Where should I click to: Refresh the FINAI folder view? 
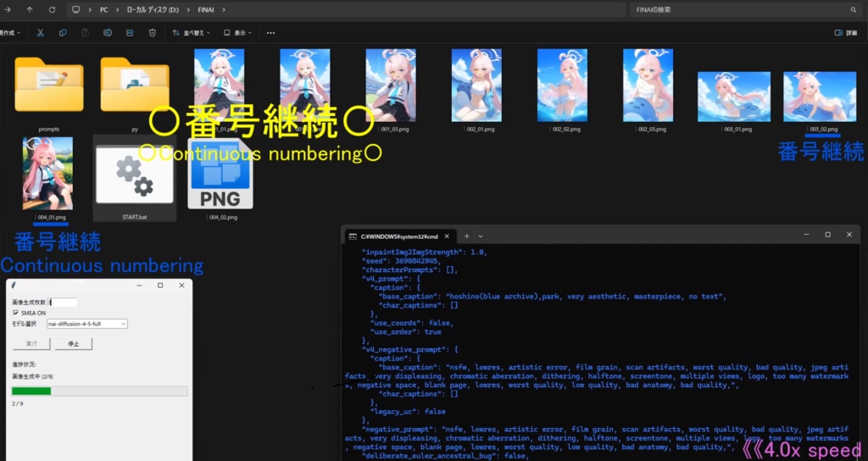52,9
